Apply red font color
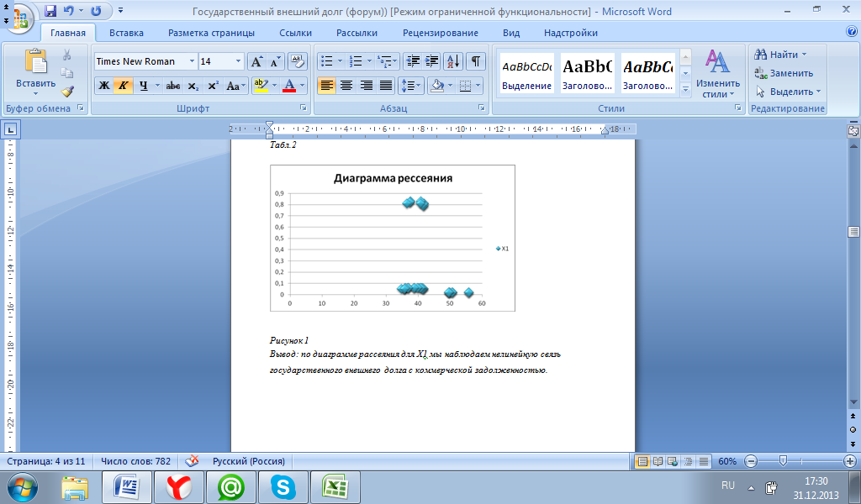861x504 pixels. [289, 86]
